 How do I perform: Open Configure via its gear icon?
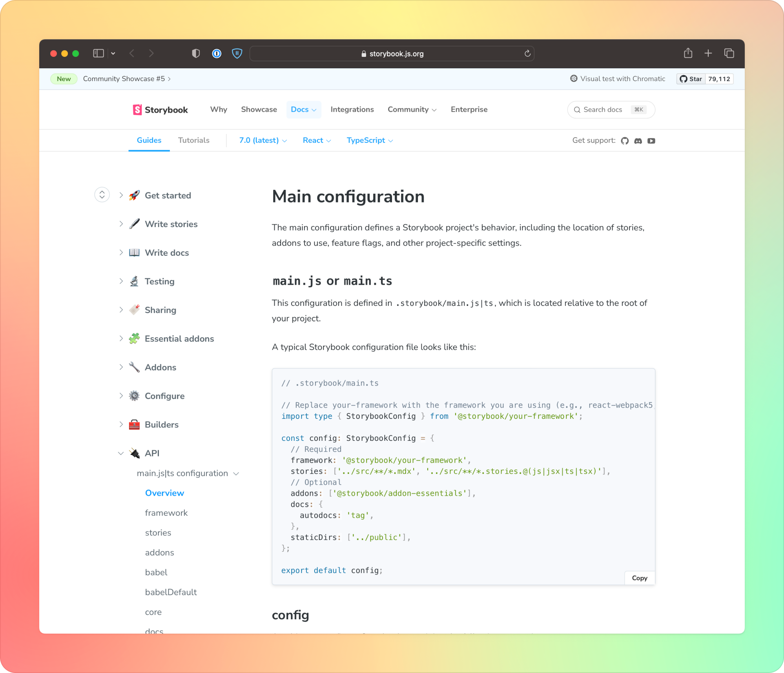point(134,395)
